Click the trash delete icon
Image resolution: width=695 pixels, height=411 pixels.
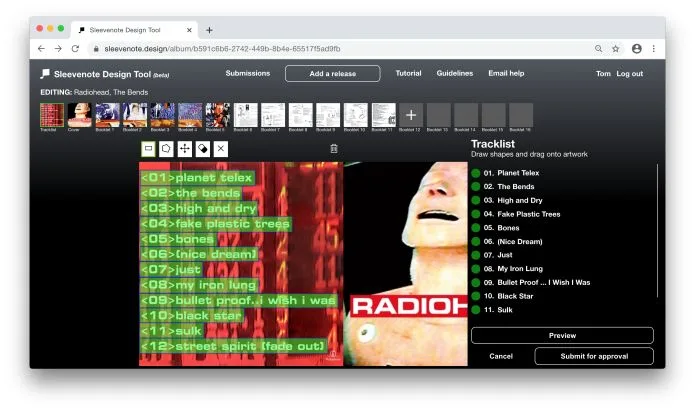coord(334,148)
